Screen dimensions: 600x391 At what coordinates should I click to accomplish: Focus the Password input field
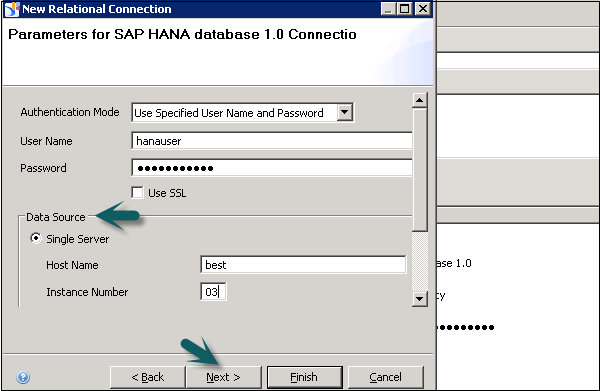click(272, 168)
